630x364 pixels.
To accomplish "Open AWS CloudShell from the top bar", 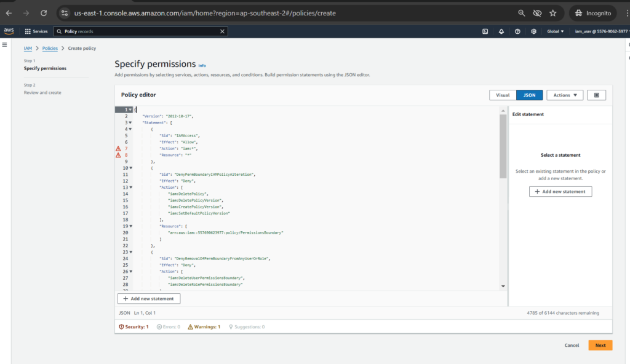I will (x=485, y=31).
